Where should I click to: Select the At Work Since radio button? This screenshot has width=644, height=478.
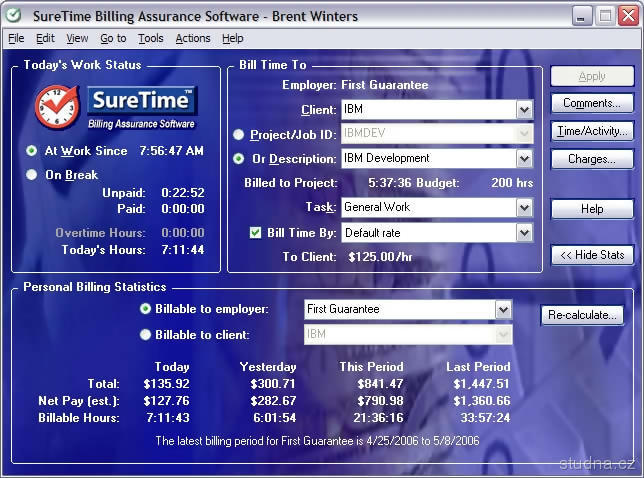tap(32, 151)
